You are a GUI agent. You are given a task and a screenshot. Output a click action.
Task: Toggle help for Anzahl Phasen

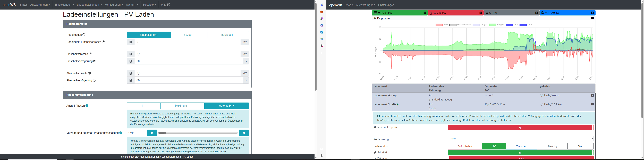pyautogui.click(x=87, y=106)
